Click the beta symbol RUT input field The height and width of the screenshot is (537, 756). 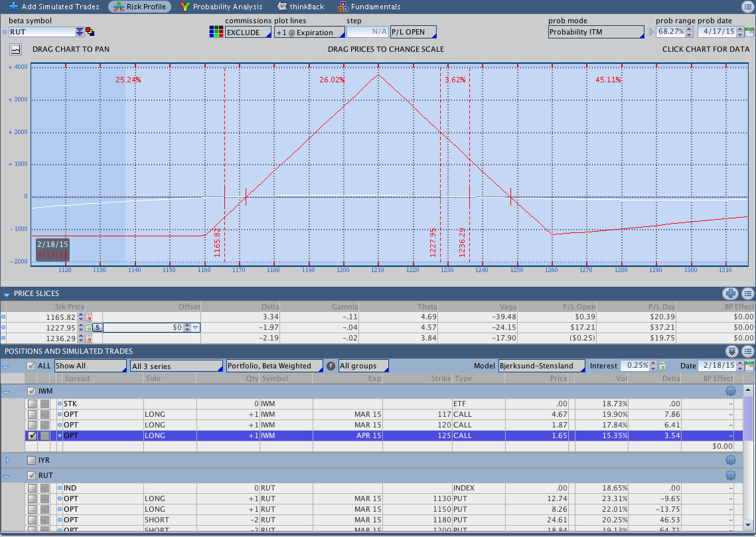coord(41,32)
